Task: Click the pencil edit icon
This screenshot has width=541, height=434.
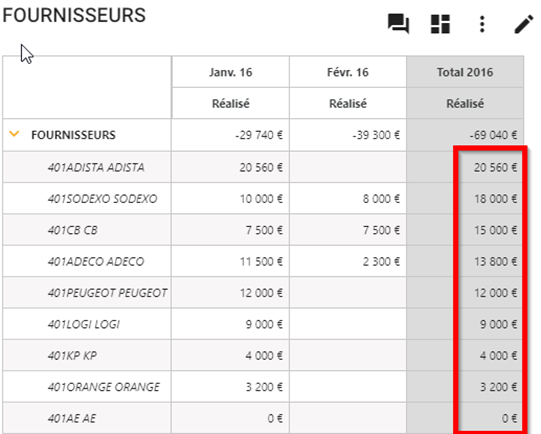Action: (x=524, y=24)
